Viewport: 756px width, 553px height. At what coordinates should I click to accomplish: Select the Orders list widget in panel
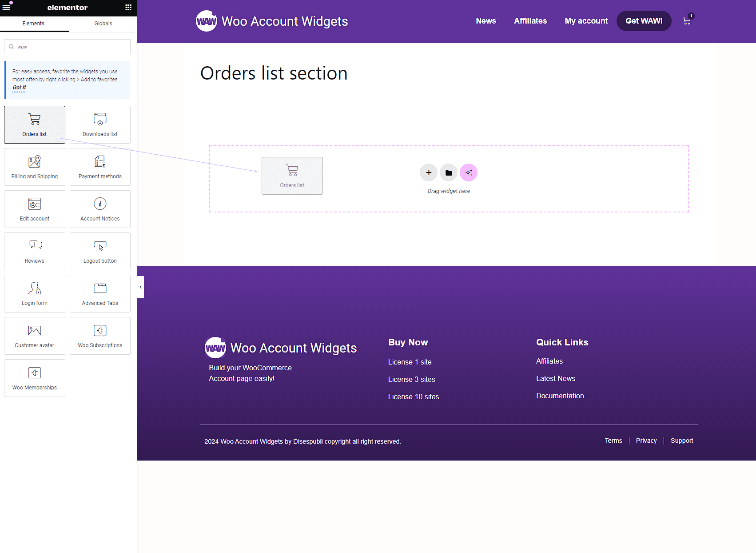coord(35,124)
